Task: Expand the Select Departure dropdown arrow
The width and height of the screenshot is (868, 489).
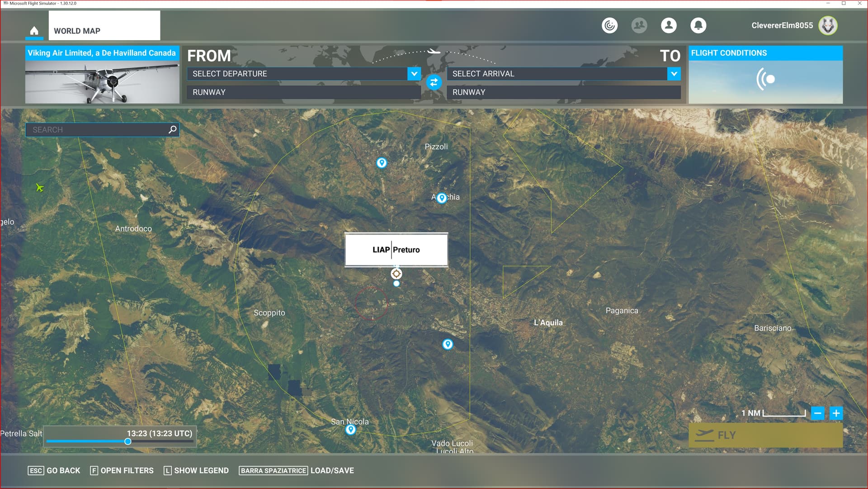Action: point(414,74)
